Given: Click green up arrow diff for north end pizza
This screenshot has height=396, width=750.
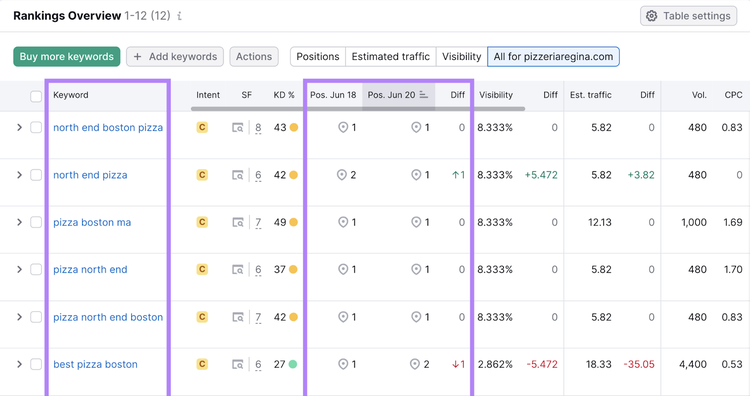Looking at the screenshot, I should [458, 175].
